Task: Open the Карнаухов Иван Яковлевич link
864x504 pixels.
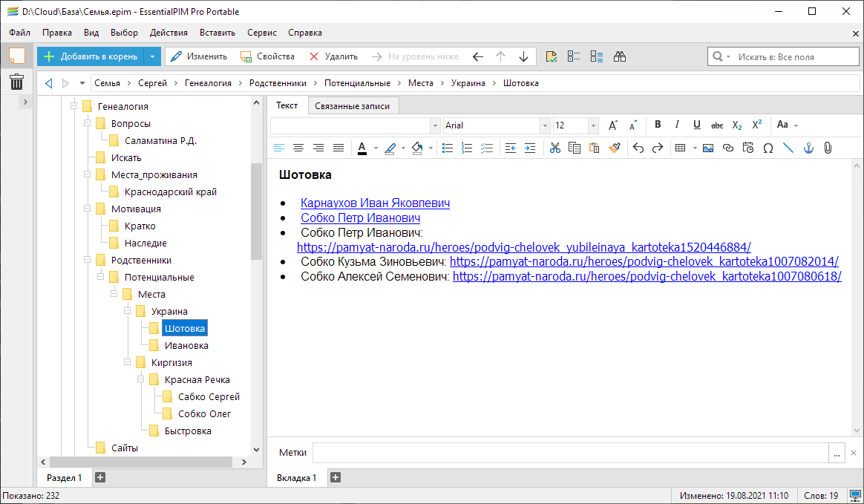Action: 375,203
